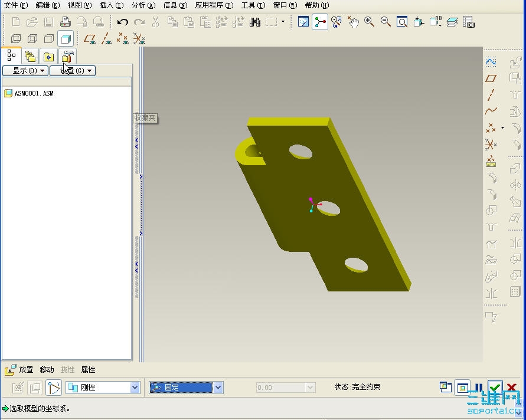Click the Datum Axis tool icon
The width and height of the screenshot is (526, 420).
[491, 95]
